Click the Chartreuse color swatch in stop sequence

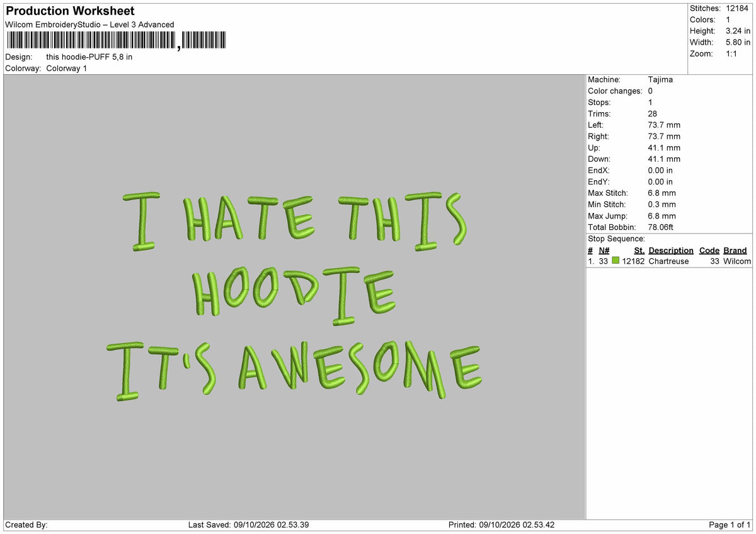[616, 261]
